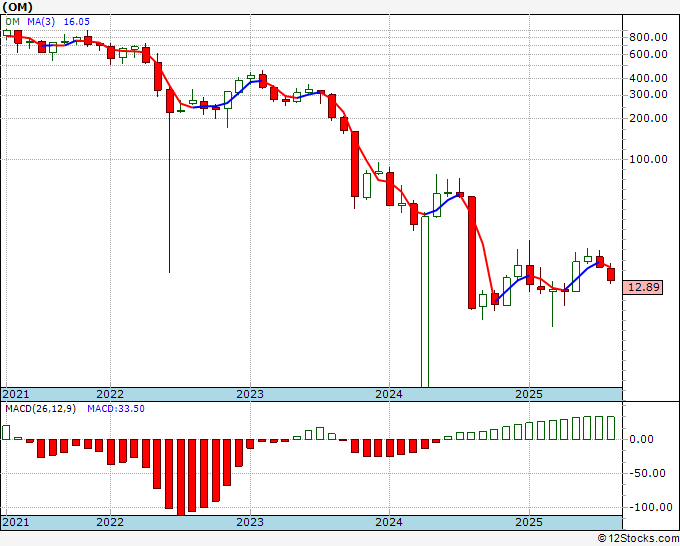Screen dimensions: 680x546
Task: Click the most recent green MACD histogram bar
Action: pos(611,428)
